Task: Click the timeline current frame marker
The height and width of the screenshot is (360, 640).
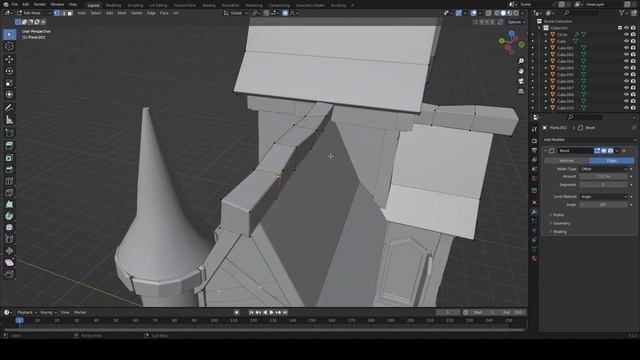Action: (19, 320)
